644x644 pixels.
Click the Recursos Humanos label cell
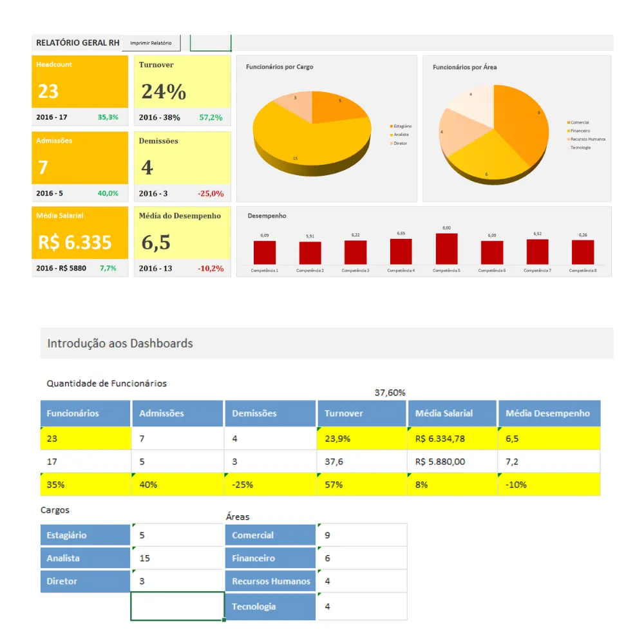coord(270,581)
